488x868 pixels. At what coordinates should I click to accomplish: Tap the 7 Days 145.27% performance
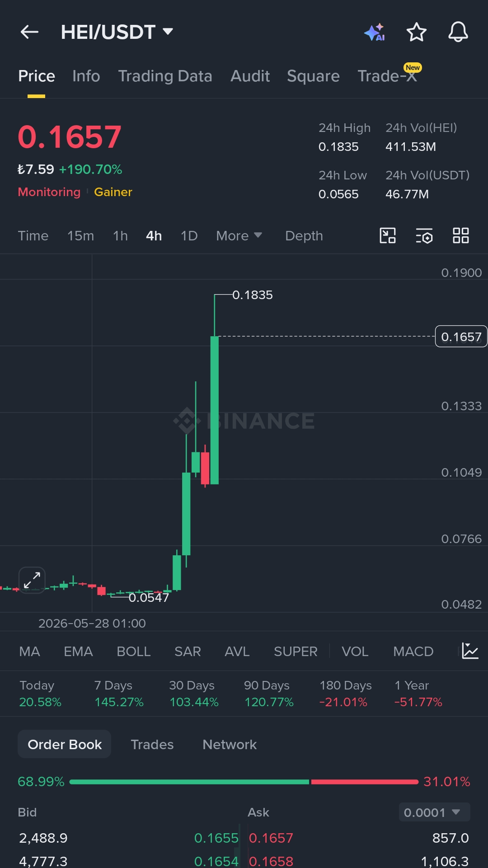(x=119, y=694)
